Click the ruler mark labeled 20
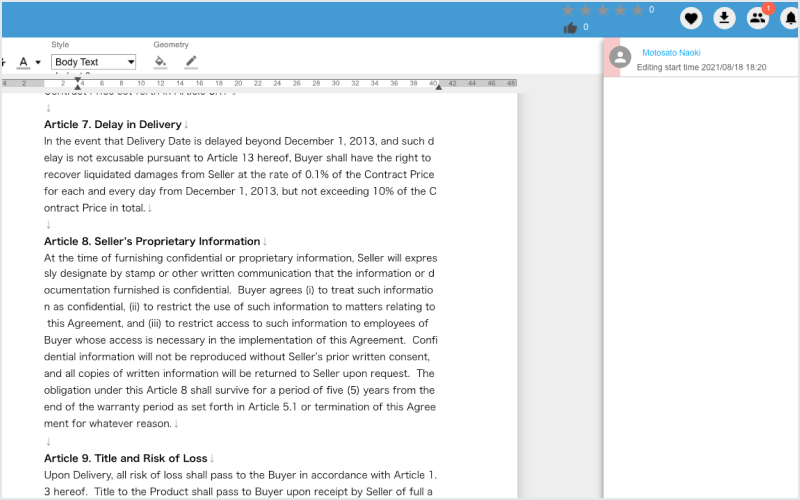This screenshot has height=500, width=800. (238, 83)
